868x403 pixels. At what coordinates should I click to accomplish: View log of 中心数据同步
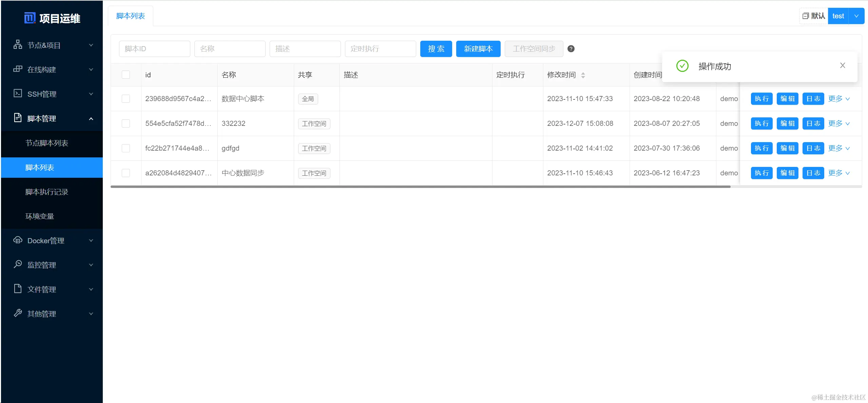[813, 173]
